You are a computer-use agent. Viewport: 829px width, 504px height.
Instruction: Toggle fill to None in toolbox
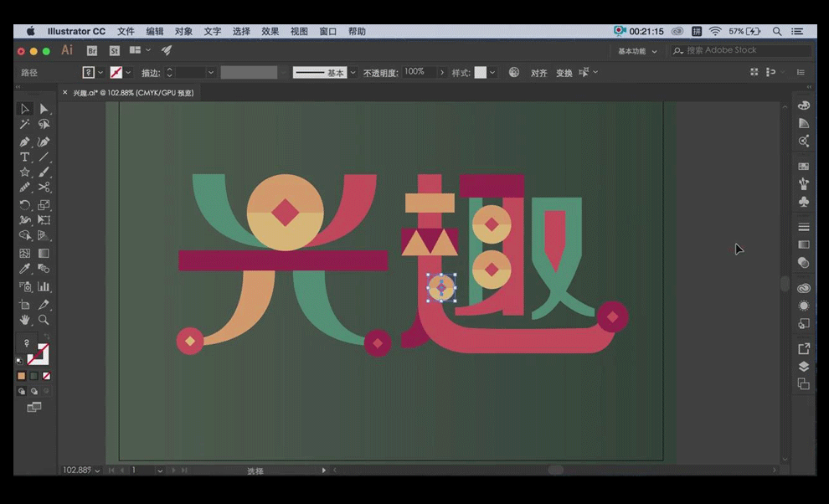point(46,376)
